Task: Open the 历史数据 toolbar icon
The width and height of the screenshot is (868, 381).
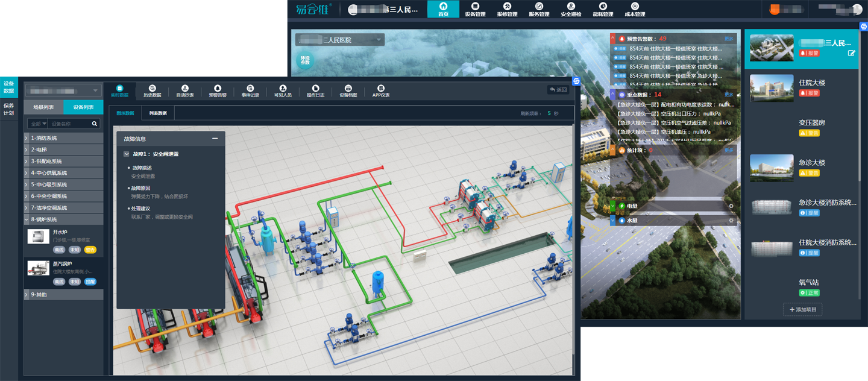Action: [x=152, y=89]
